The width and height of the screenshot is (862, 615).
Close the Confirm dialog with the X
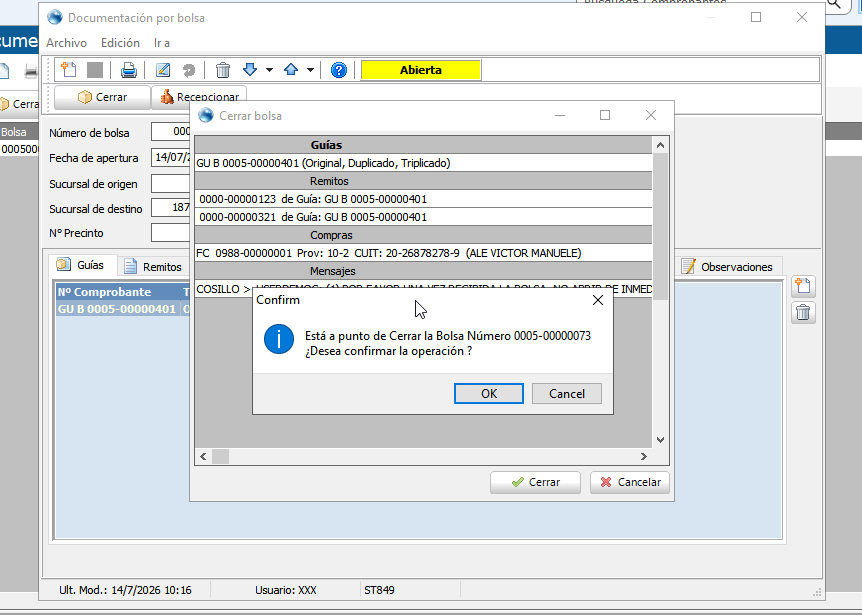pyautogui.click(x=598, y=300)
